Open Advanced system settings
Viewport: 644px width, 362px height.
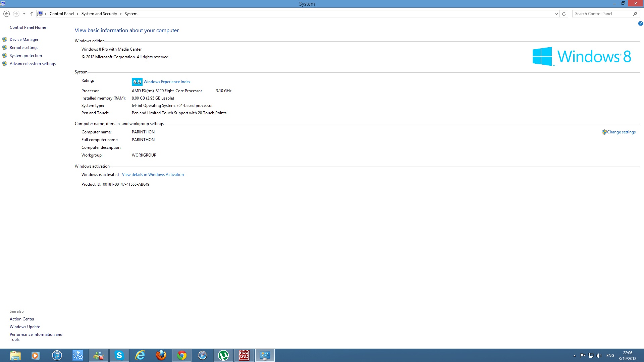point(33,64)
